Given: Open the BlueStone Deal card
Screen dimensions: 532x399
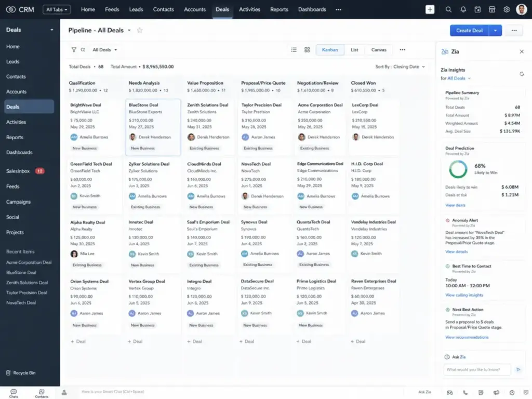Looking at the screenshot, I should (153, 127).
